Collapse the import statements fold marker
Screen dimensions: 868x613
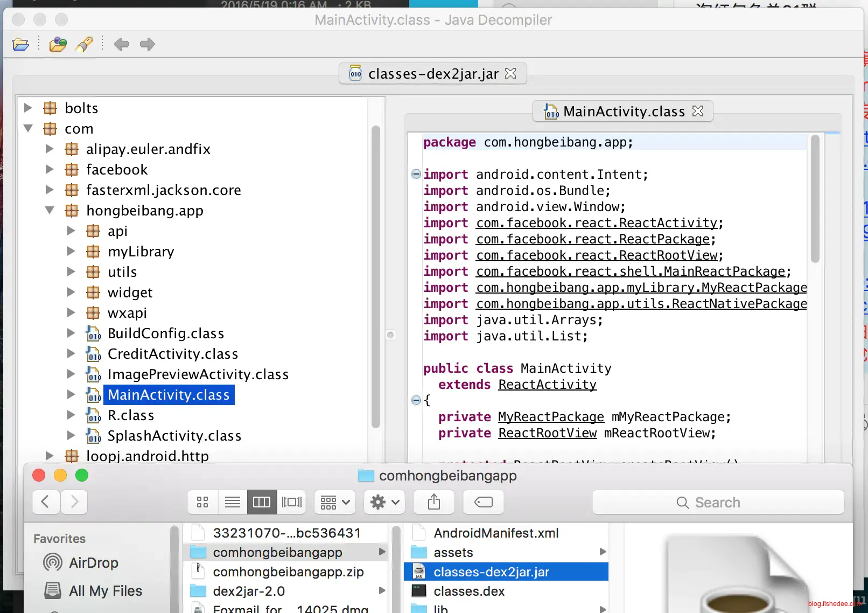click(416, 173)
